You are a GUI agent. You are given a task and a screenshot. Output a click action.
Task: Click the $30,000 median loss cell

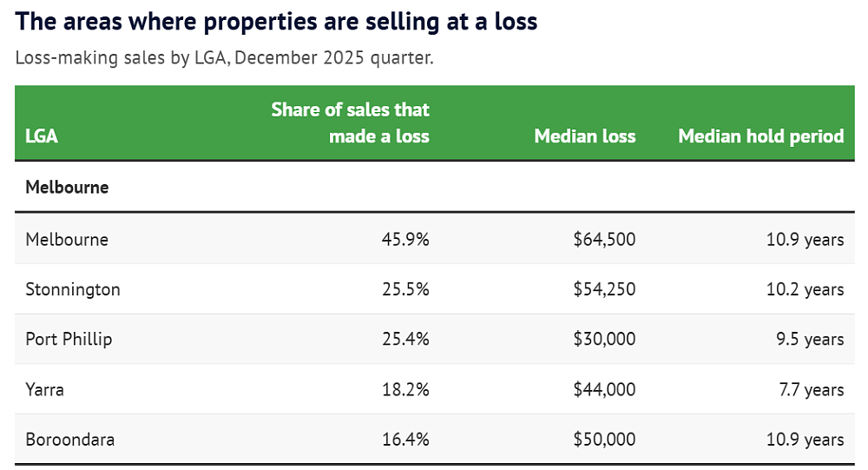(604, 339)
